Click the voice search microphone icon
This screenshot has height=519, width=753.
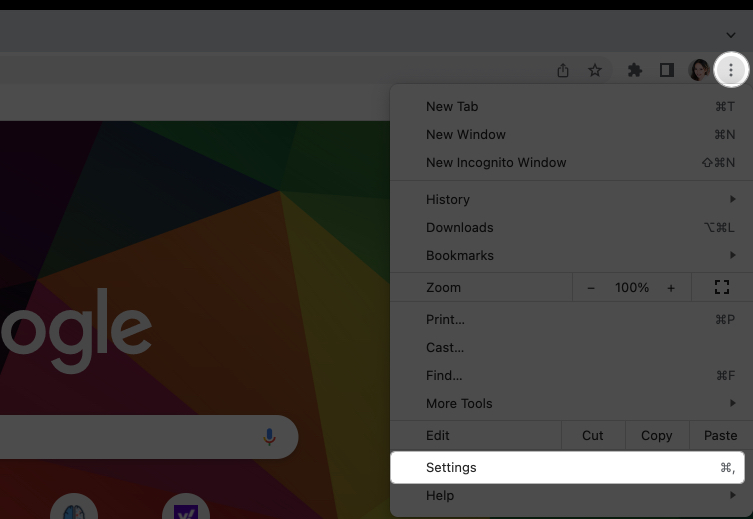pyautogui.click(x=269, y=436)
